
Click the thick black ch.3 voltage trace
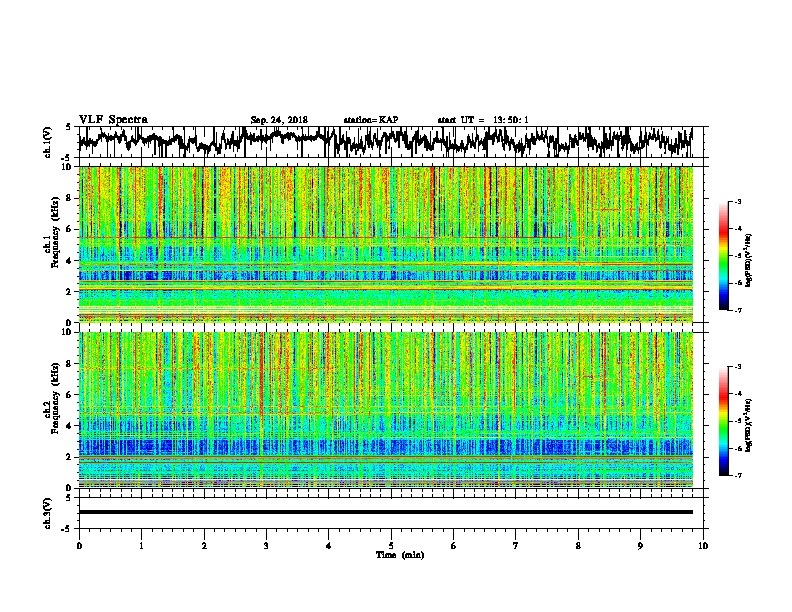click(385, 512)
